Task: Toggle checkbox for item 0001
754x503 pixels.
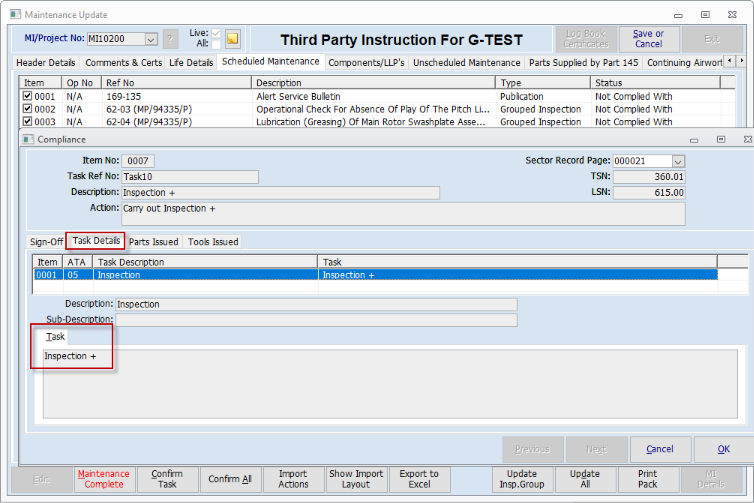Action: [x=27, y=97]
